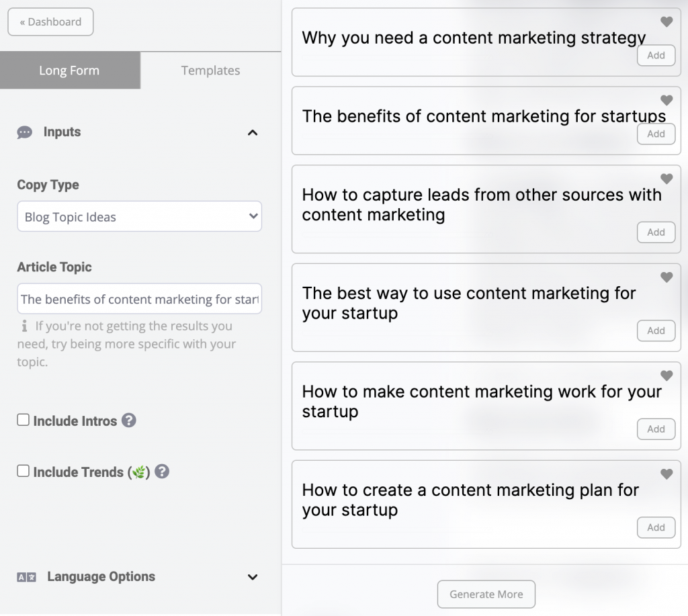Favorite 'How to create a content marketing plan' card
This screenshot has height=616, width=688.
click(666, 474)
